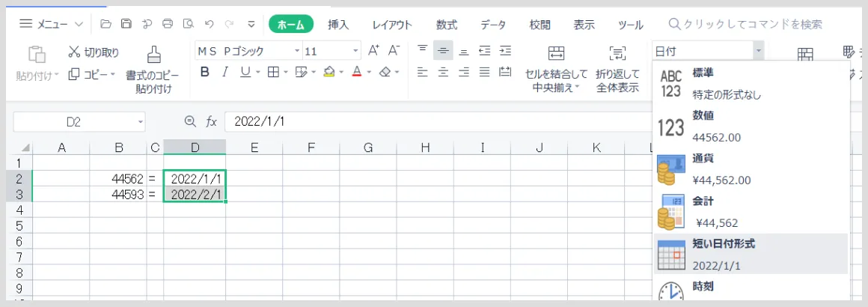Click the print icon in quick toolbar
The width and height of the screenshot is (868, 307).
pyautogui.click(x=168, y=24)
